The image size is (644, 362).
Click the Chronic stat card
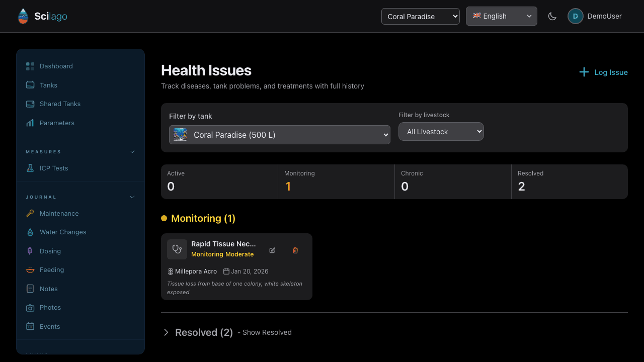point(453,182)
